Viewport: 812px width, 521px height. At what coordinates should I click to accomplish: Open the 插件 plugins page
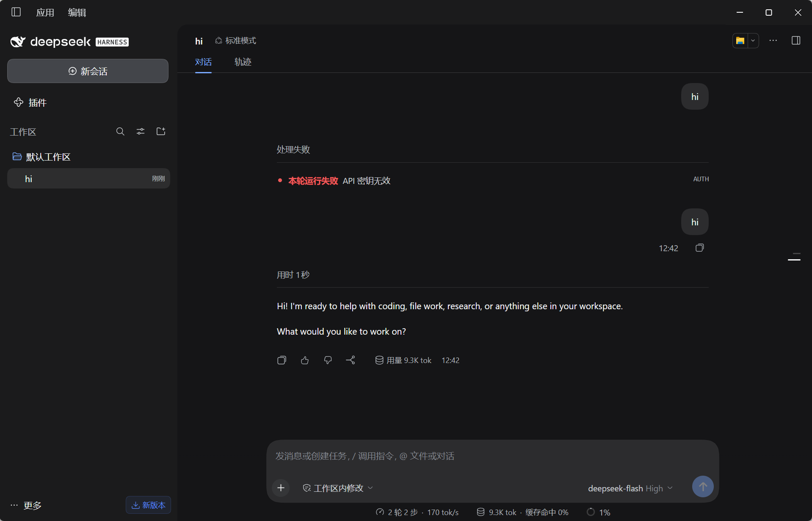(x=30, y=103)
